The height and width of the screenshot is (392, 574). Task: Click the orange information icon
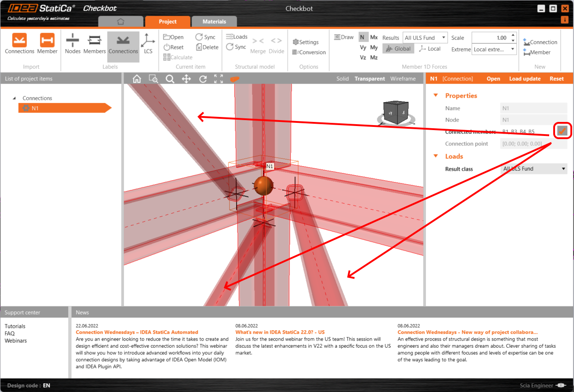565,20
